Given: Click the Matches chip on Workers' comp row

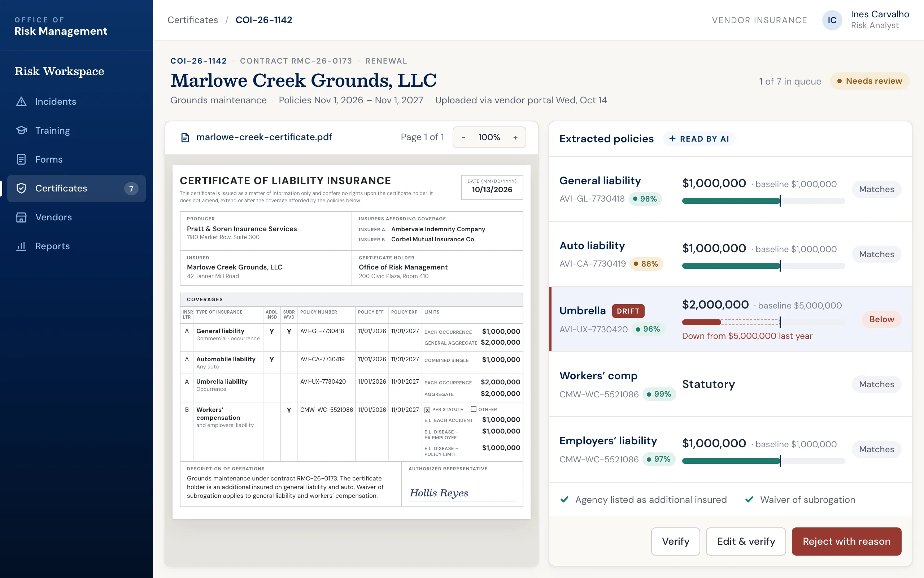Looking at the screenshot, I should pyautogui.click(x=876, y=384).
